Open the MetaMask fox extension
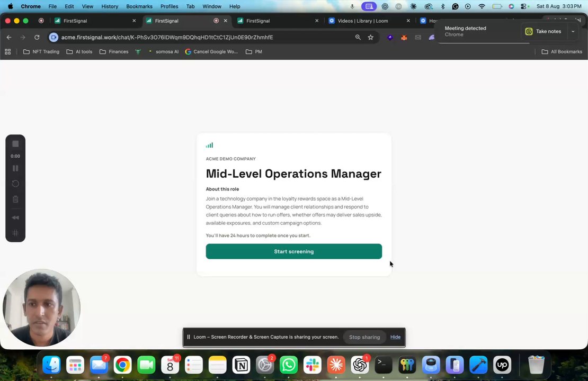Viewport: 588px width, 381px height. (x=404, y=37)
